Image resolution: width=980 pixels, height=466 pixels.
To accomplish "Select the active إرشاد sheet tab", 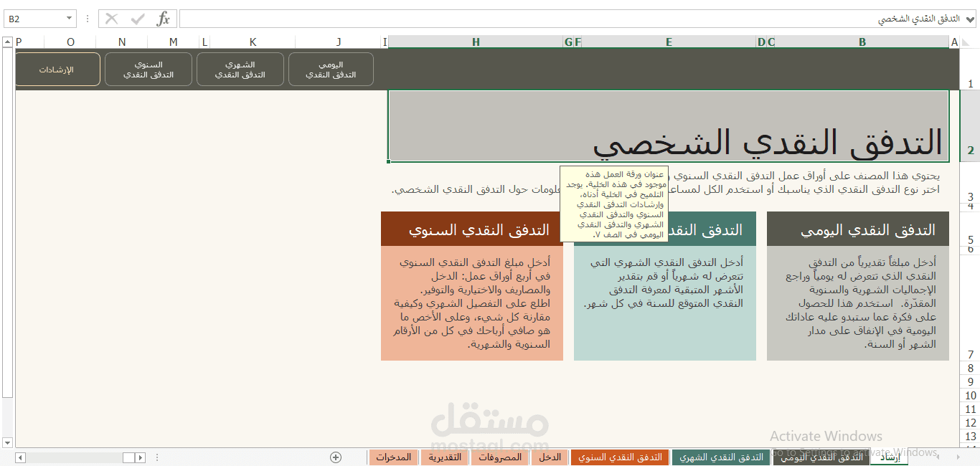I will (x=890, y=457).
